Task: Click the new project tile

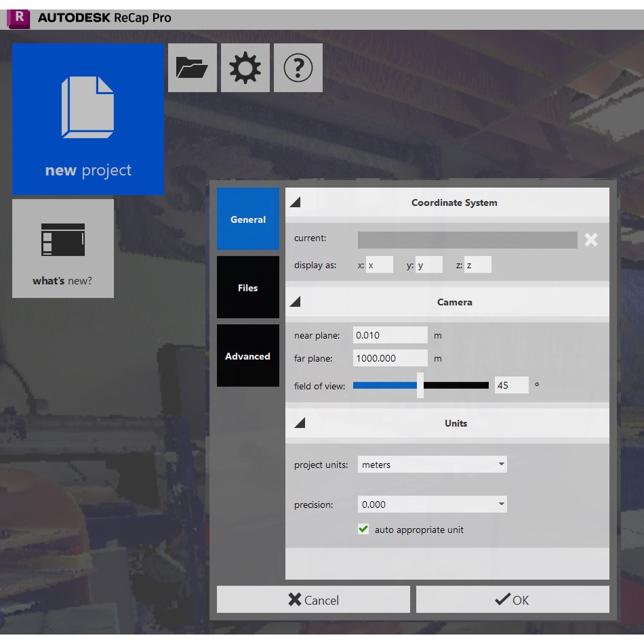Action: 88,119
